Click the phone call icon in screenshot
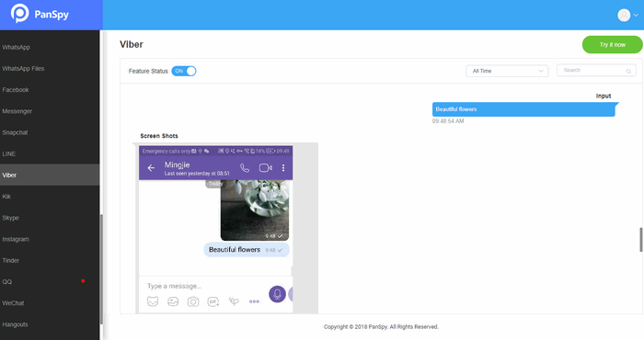Screen dimensions: 644x340 point(245,168)
